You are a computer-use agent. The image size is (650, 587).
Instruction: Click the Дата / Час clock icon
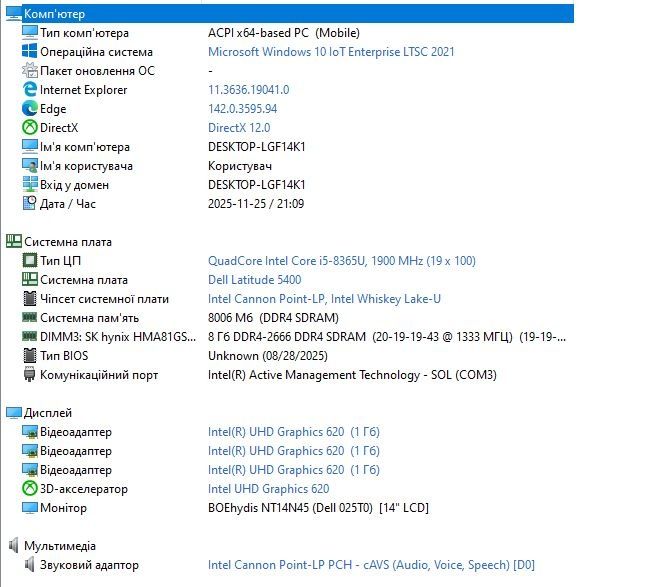pyautogui.click(x=29, y=204)
